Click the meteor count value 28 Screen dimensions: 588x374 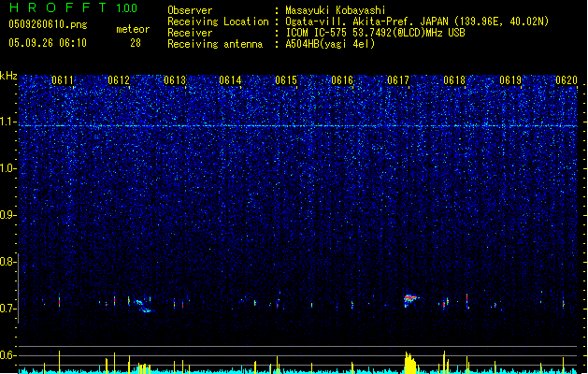(x=136, y=43)
